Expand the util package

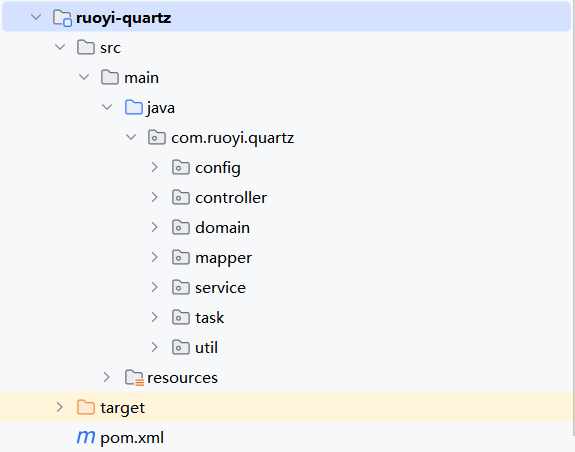point(155,347)
